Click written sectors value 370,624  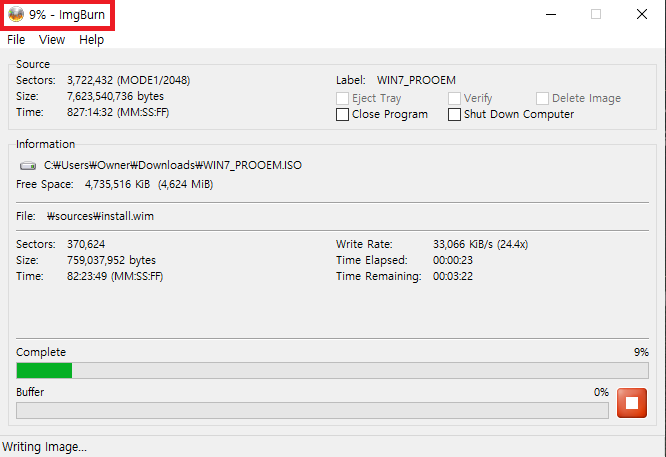point(86,244)
